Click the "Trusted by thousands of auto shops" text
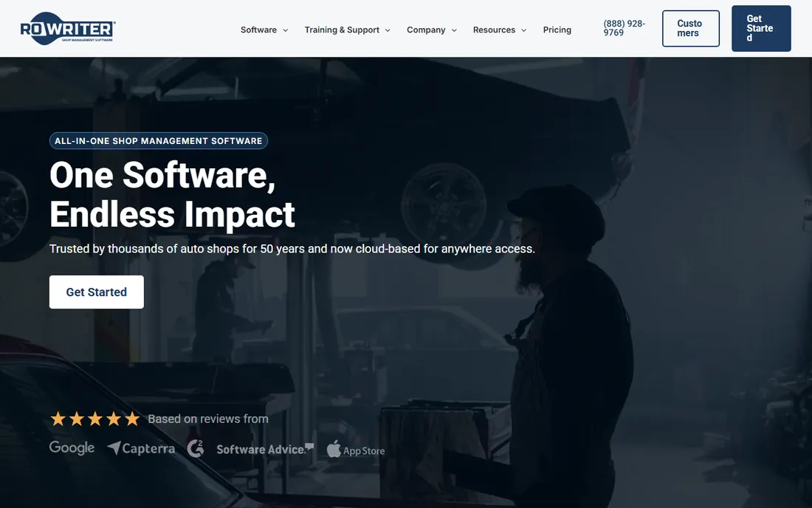 tap(292, 249)
